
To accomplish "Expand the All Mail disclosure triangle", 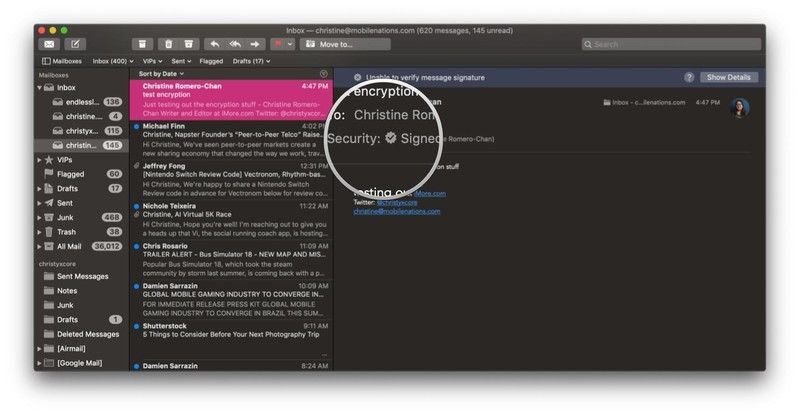I will click(39, 247).
